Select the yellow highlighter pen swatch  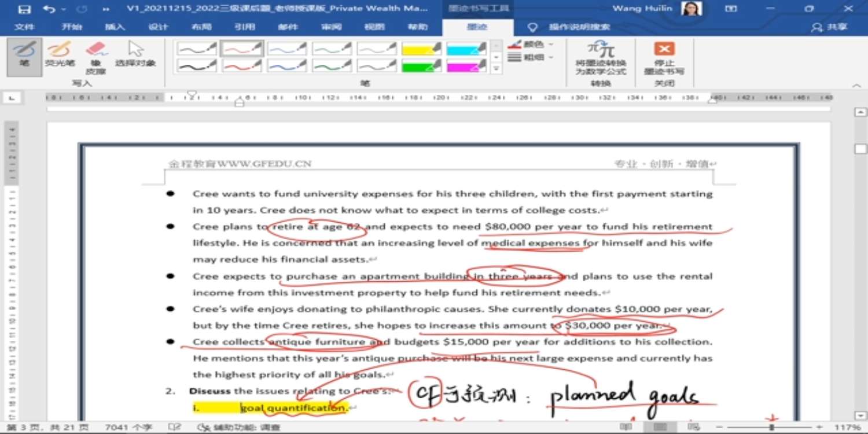tap(421, 49)
